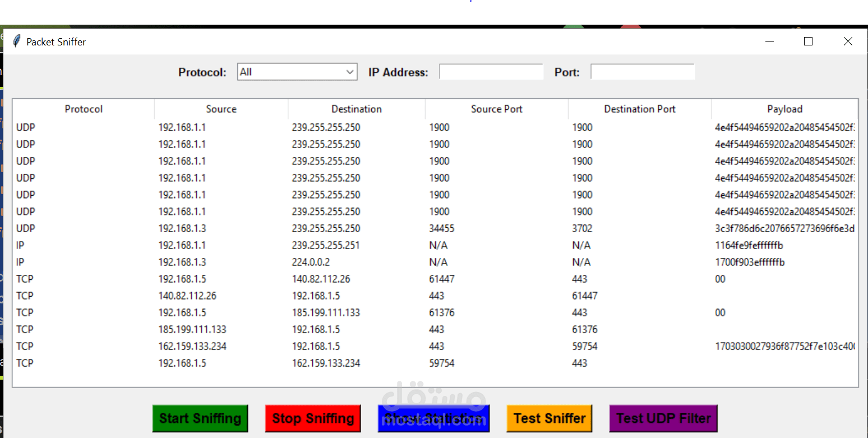Screen dimensions: 868x438
Task: Click the Source Port column header
Action: (x=497, y=109)
